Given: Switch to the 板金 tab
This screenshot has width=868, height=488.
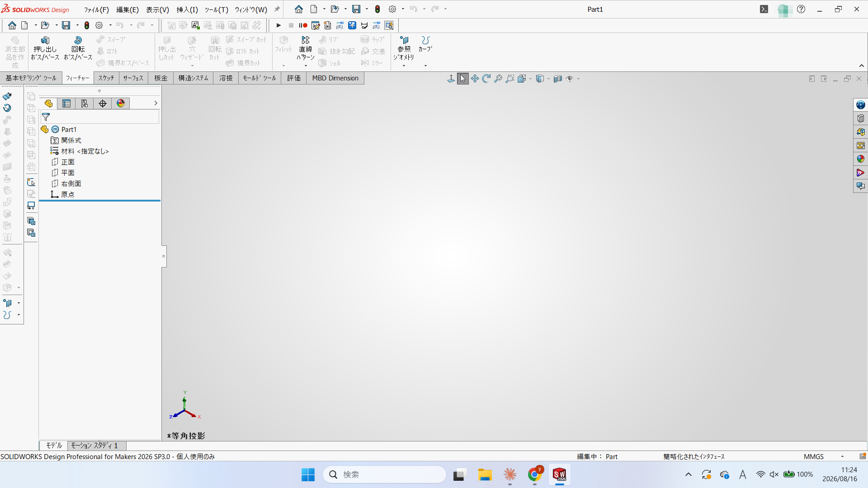Looking at the screenshot, I should coord(161,78).
